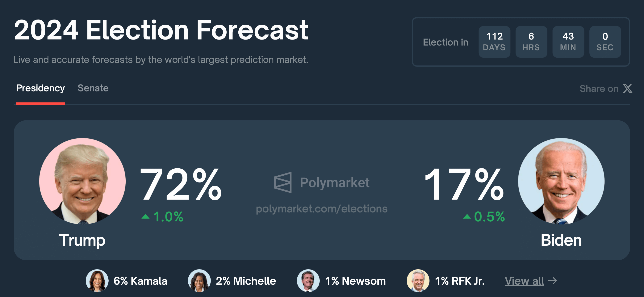The width and height of the screenshot is (644, 297).
Task: Click the 6% Kamala label
Action: pos(140,281)
